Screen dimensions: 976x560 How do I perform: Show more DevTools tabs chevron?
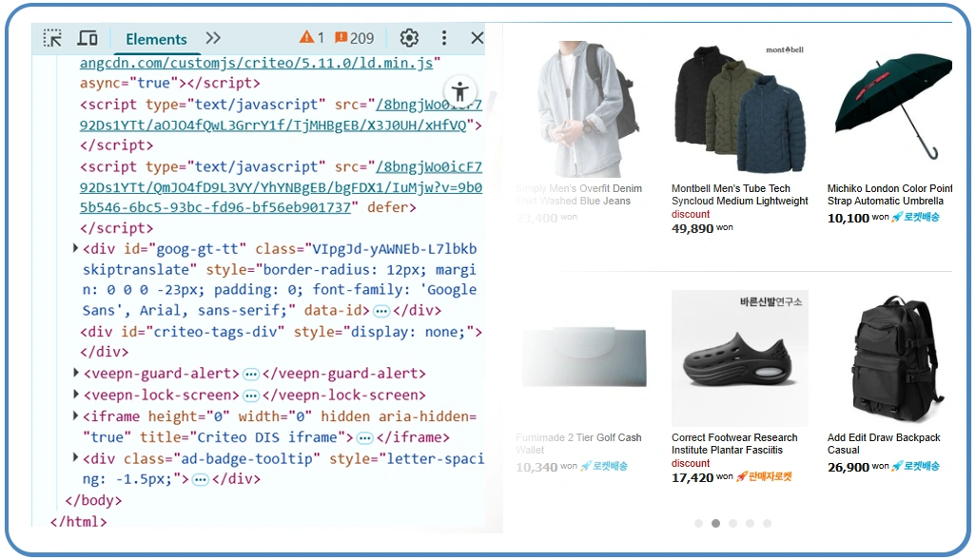213,38
